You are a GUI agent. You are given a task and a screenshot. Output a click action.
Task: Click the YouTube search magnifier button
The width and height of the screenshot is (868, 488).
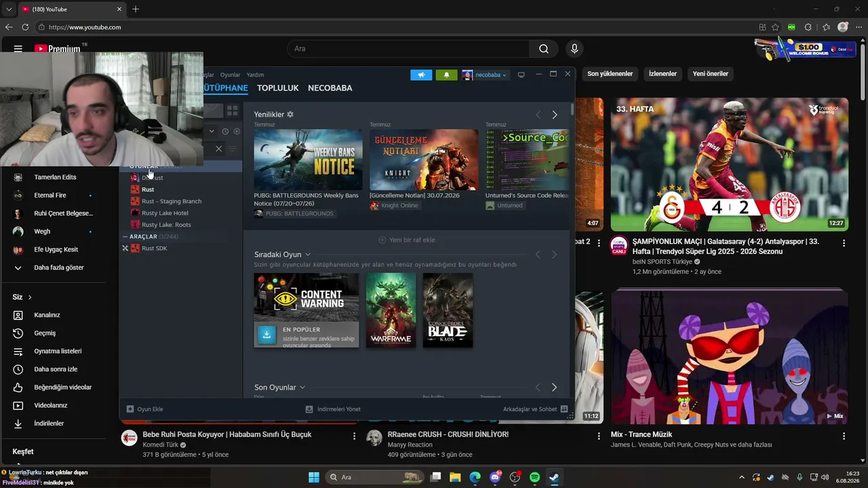(544, 49)
